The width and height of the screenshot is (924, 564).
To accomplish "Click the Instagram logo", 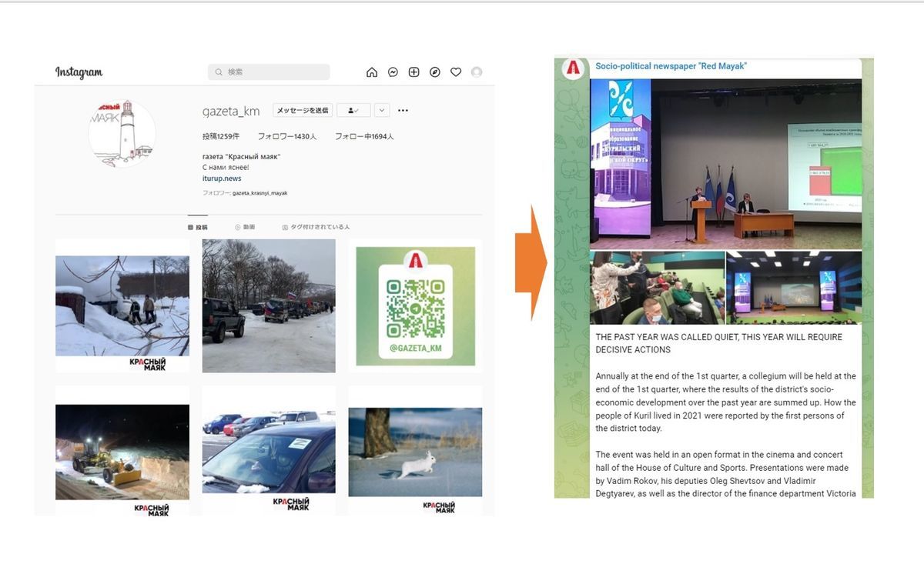I will [79, 72].
